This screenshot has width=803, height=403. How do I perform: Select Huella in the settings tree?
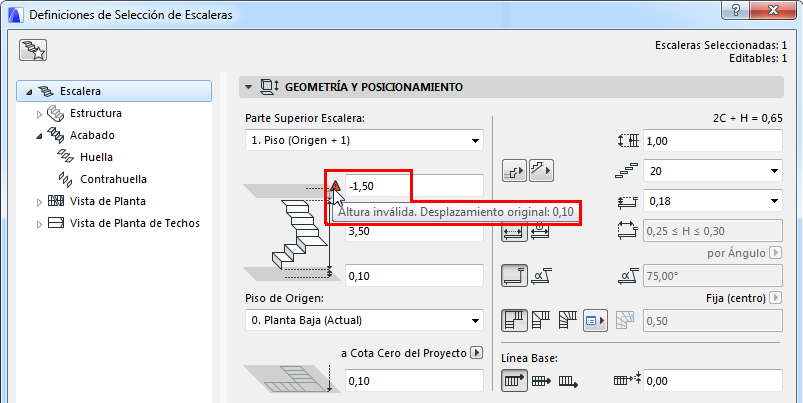tap(96, 157)
